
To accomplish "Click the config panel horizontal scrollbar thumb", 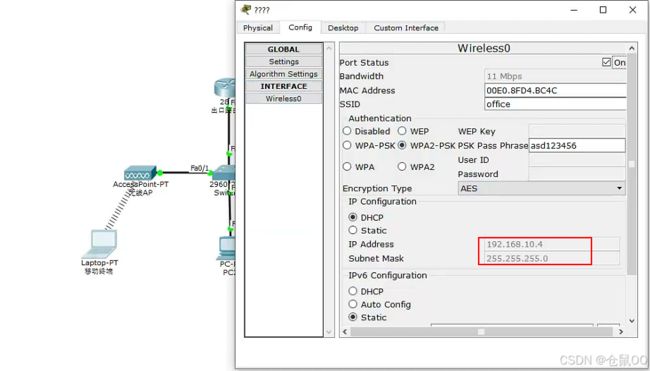I will click(481, 332).
